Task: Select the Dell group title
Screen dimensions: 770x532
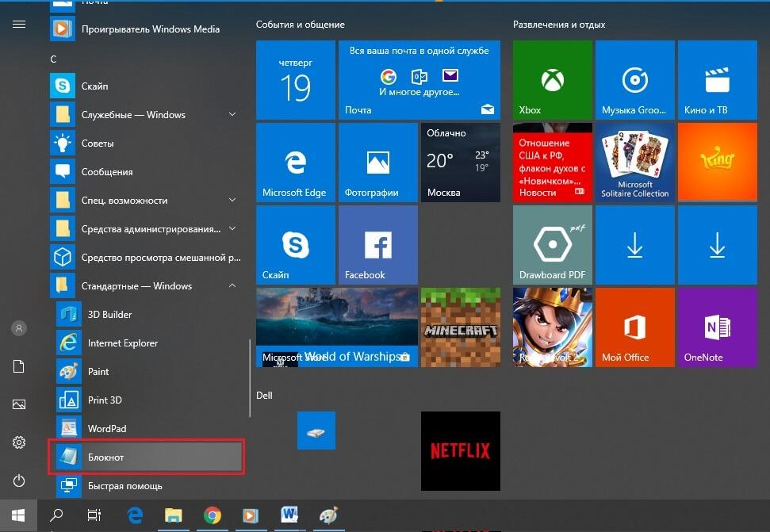Action: coord(264,395)
